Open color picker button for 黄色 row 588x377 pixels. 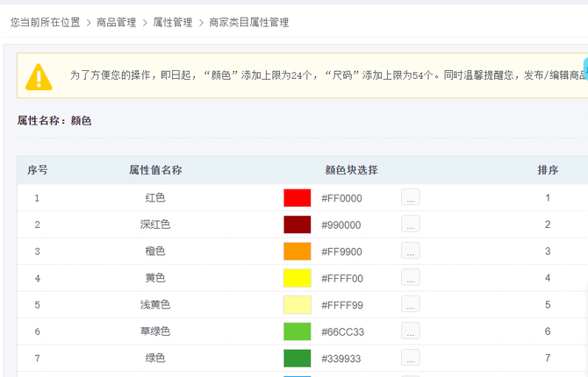click(410, 278)
